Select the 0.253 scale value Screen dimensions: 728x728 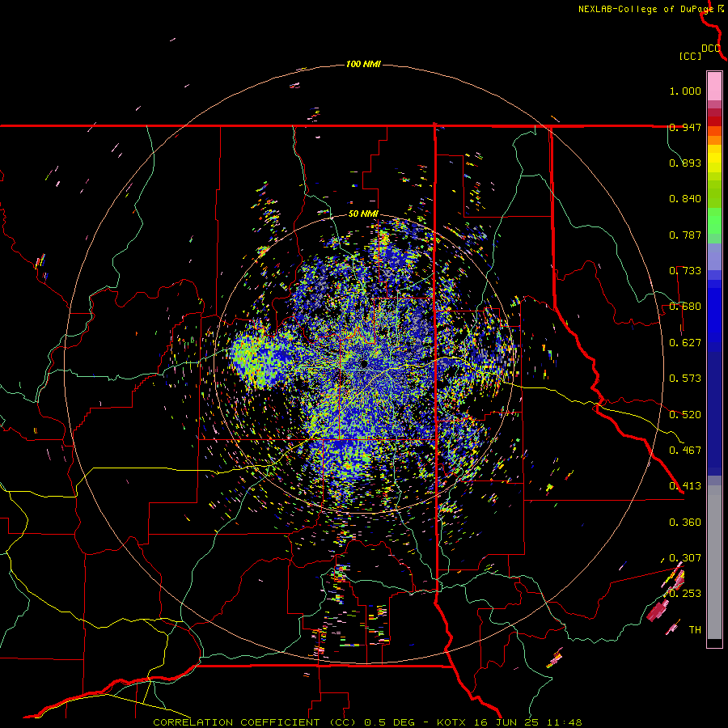tap(685, 594)
